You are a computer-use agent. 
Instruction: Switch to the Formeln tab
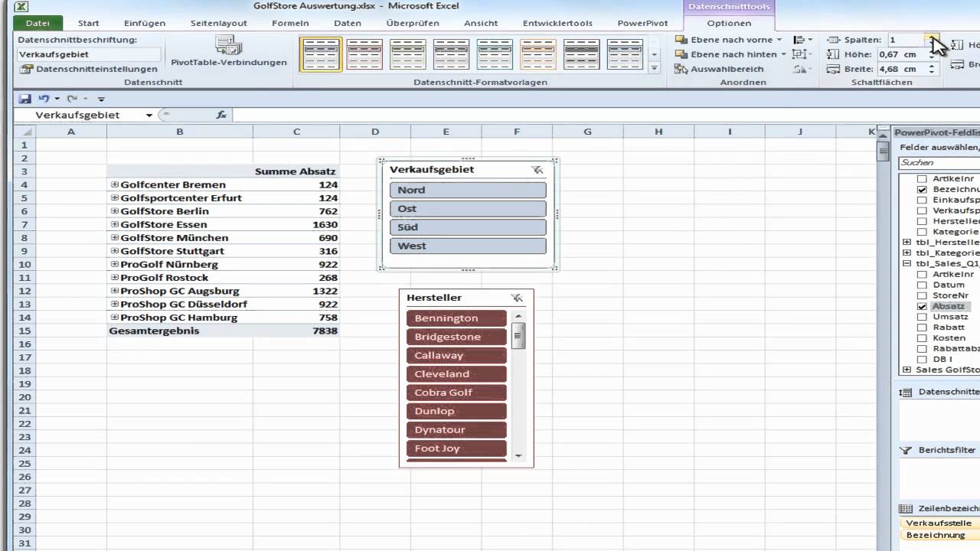[x=290, y=23]
